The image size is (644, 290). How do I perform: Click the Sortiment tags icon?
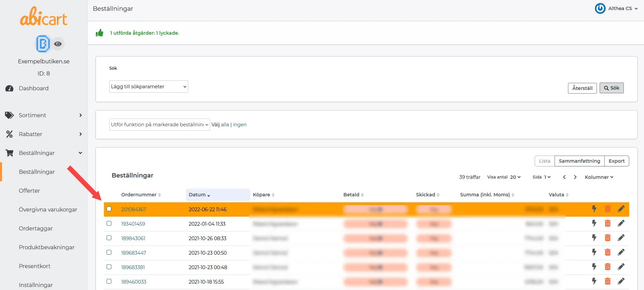tap(9, 115)
